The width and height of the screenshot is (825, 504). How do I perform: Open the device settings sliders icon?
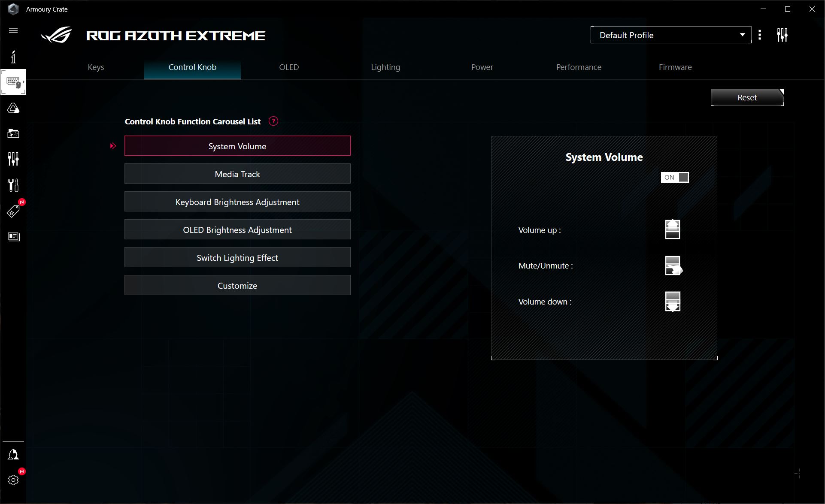[x=782, y=35]
